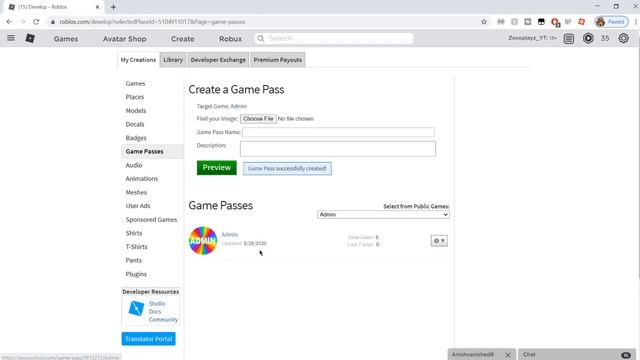
Task: Open the Chrome three-dot menu
Action: (x=636, y=22)
